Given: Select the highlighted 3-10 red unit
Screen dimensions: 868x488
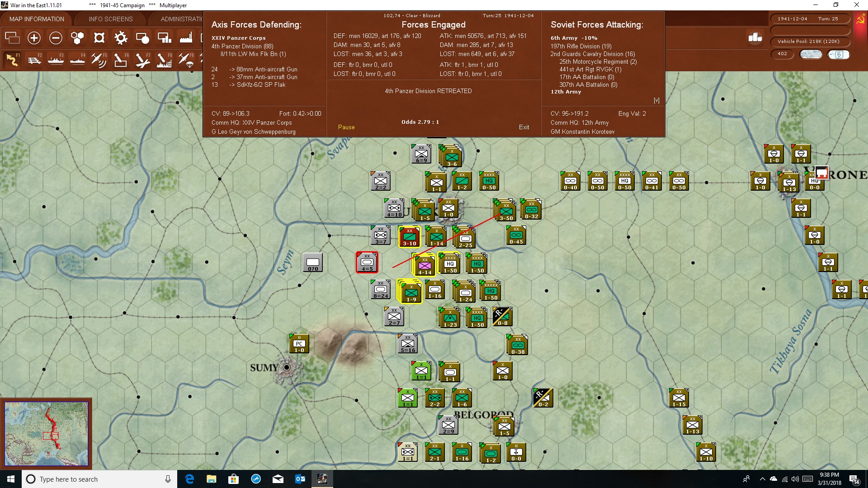Looking at the screenshot, I should pos(410,237).
